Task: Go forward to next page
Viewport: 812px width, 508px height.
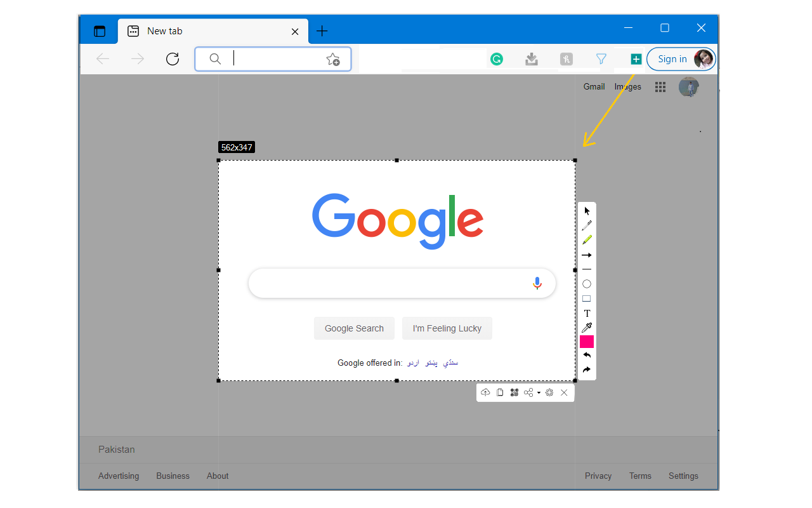Action: 138,59
